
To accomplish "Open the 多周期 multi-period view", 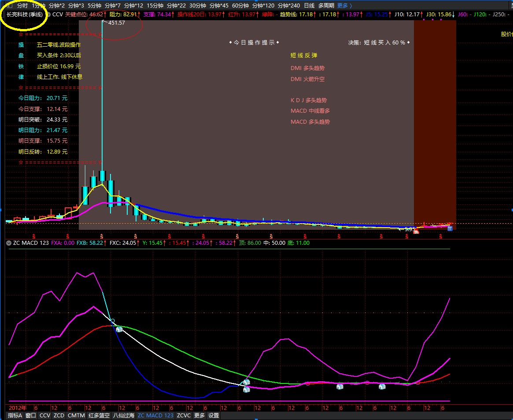I will pos(326,6).
